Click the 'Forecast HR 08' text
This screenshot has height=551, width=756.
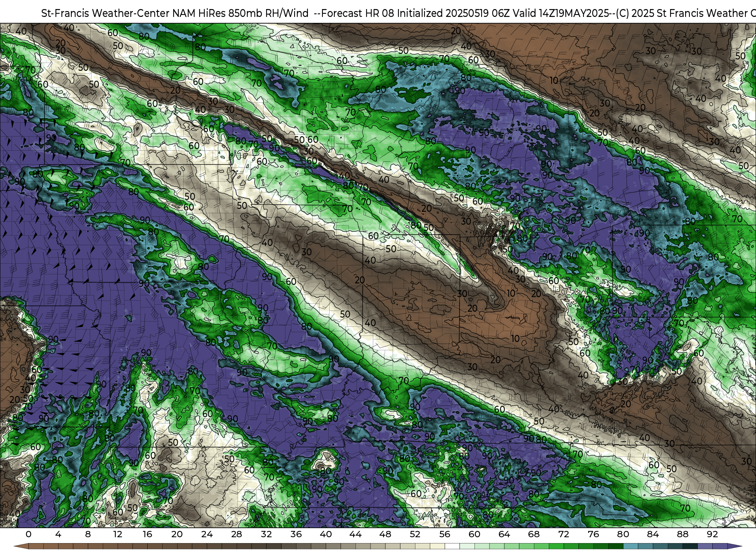(358, 13)
